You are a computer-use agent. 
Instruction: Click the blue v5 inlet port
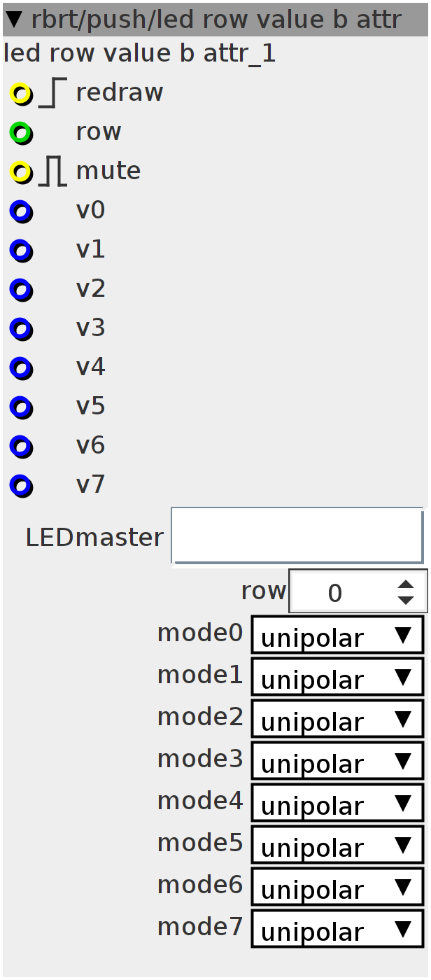(x=21, y=407)
